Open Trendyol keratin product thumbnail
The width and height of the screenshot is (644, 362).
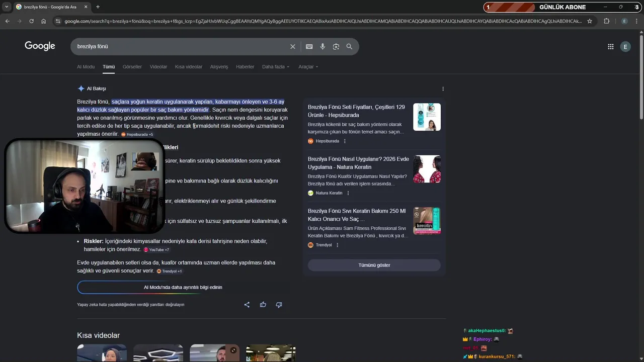[x=427, y=221]
